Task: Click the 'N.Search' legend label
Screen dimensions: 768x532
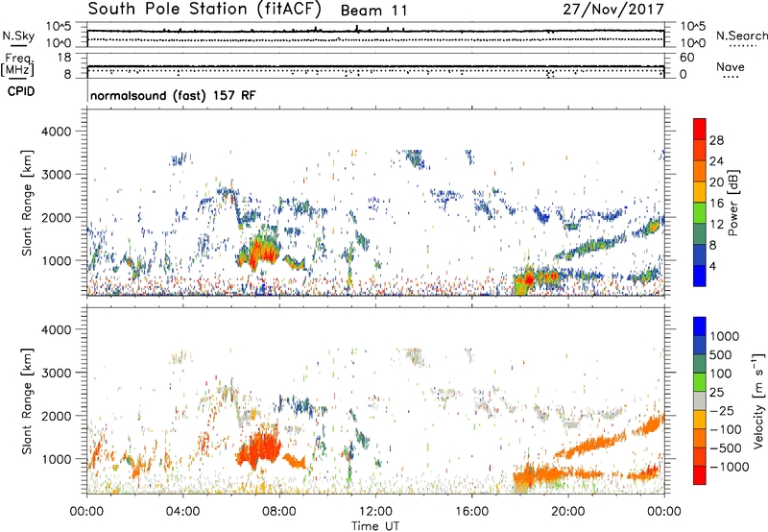Action: 741,36
